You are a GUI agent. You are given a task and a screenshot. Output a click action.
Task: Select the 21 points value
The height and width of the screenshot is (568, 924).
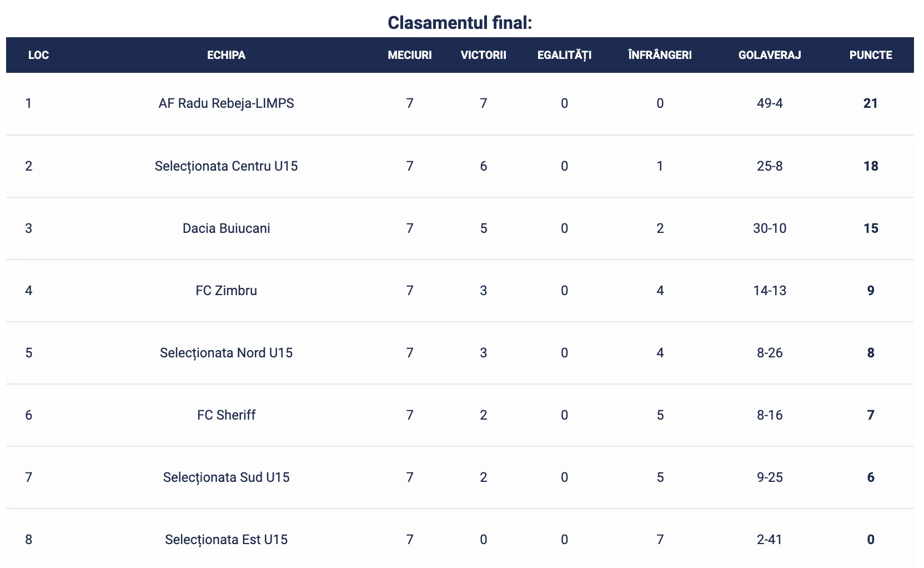tap(870, 103)
